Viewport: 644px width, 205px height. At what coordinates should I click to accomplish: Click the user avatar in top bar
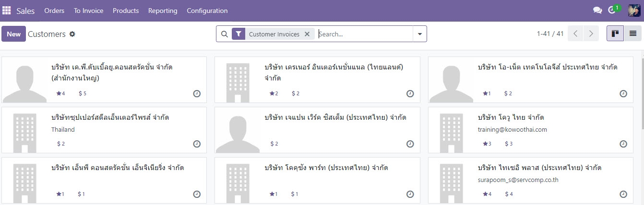tap(634, 11)
